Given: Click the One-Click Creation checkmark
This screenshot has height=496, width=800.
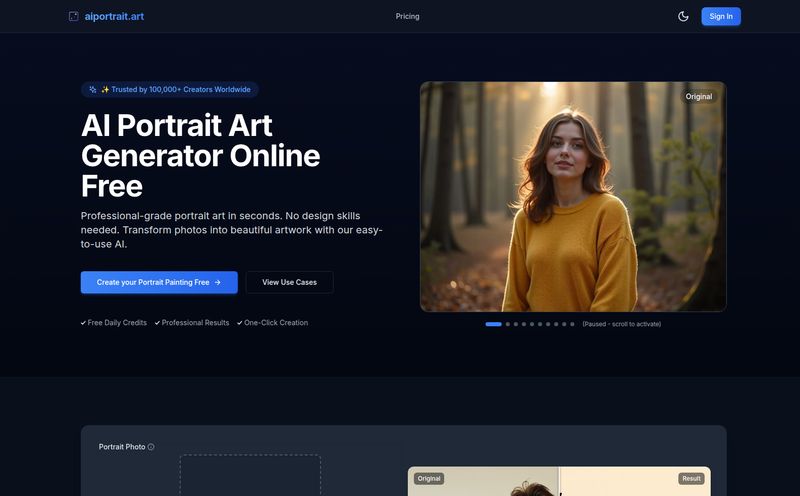Looking at the screenshot, I should pyautogui.click(x=240, y=323).
